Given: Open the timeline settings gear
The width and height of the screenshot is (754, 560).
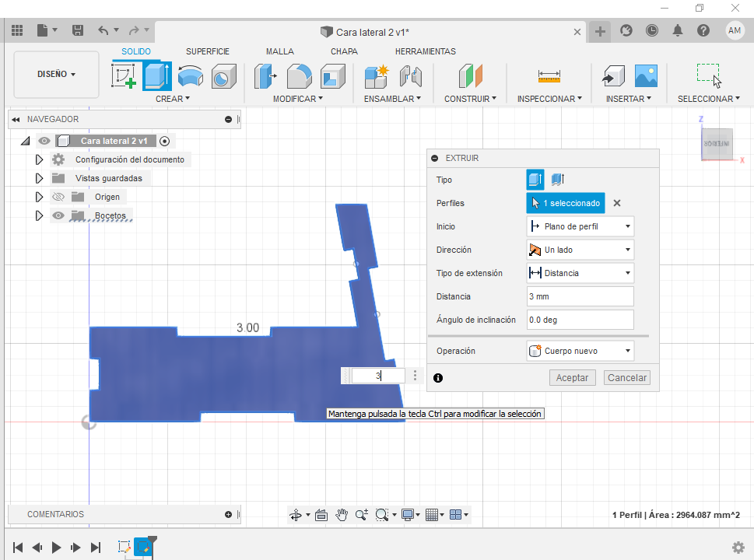Looking at the screenshot, I should click(x=738, y=547).
